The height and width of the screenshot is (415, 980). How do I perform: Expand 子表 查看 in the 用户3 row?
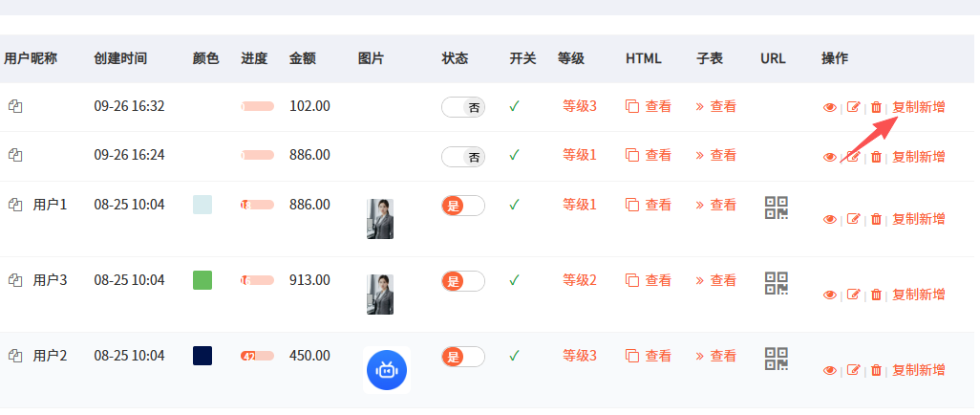tap(716, 280)
